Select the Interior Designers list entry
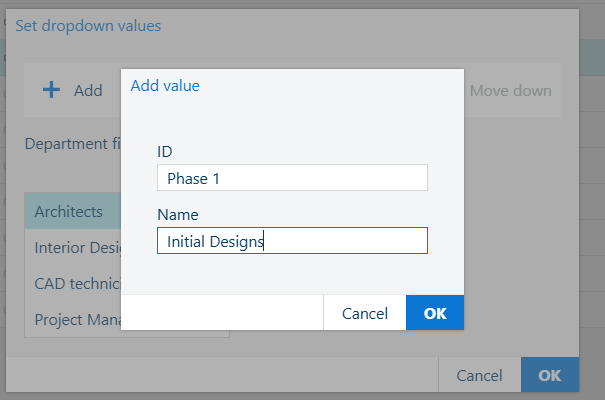The width and height of the screenshot is (605, 400). pyautogui.click(x=77, y=248)
